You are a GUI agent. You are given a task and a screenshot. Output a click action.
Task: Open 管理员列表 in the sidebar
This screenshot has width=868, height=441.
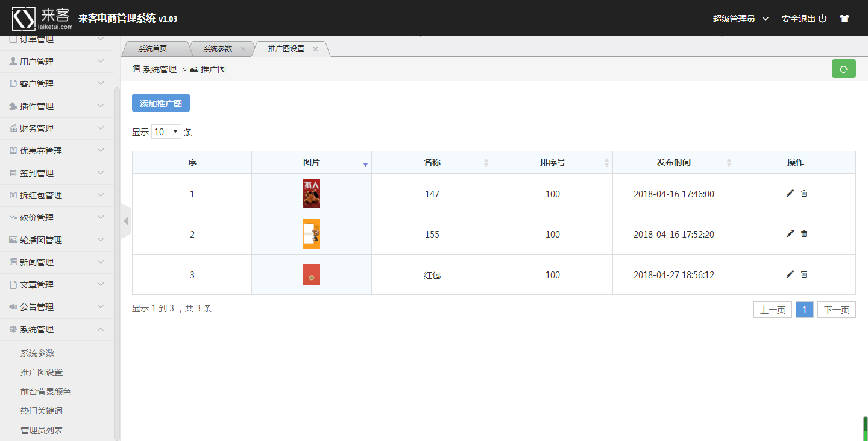42,430
